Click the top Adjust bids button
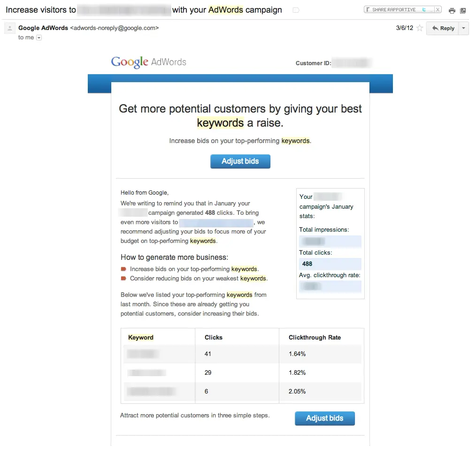 240,161
